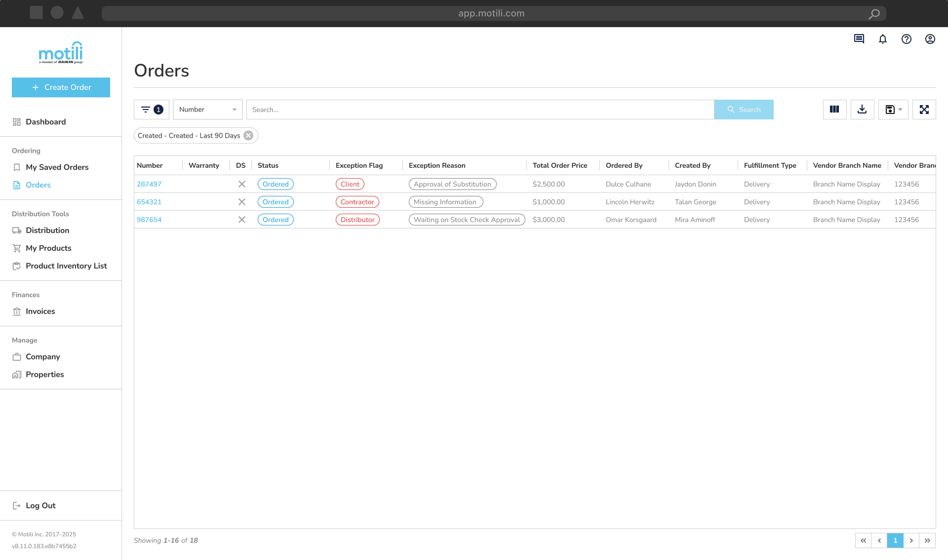
Task: Open the Number search field dropdown
Action: pos(207,109)
